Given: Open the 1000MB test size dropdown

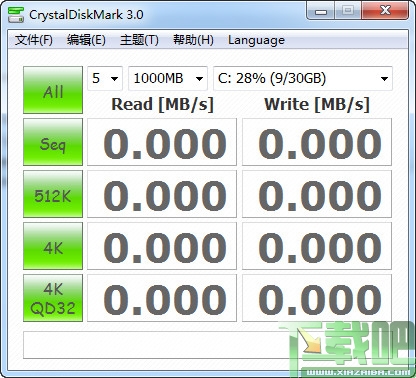Looking at the screenshot, I should pos(168,78).
